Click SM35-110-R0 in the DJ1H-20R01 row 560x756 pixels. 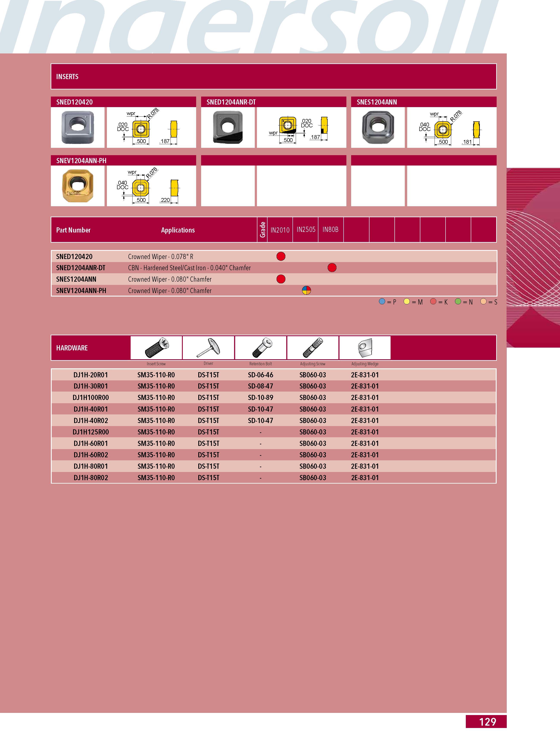pyautogui.click(x=156, y=375)
